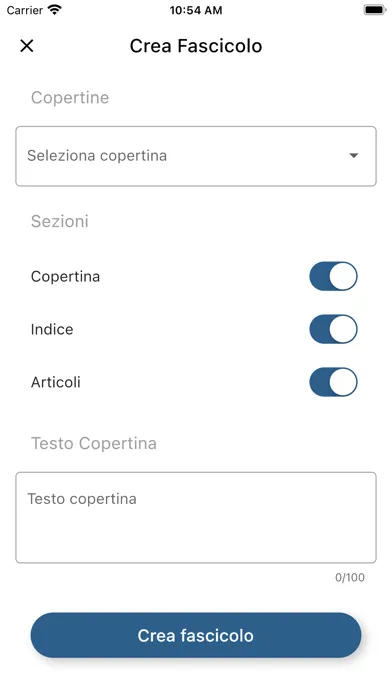392x696 pixels.
Task: Submit with the Crea fascicolo button
Action: pyautogui.click(x=196, y=635)
